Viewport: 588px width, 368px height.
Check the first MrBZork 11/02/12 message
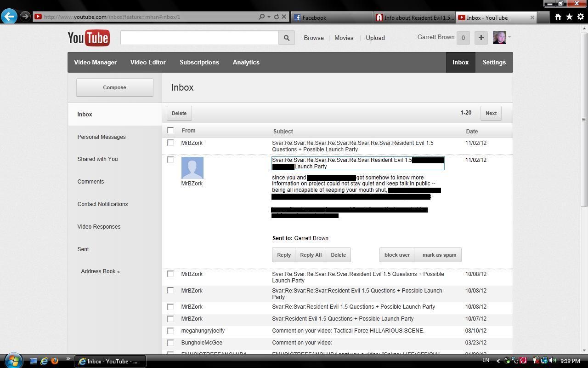pyautogui.click(x=170, y=143)
